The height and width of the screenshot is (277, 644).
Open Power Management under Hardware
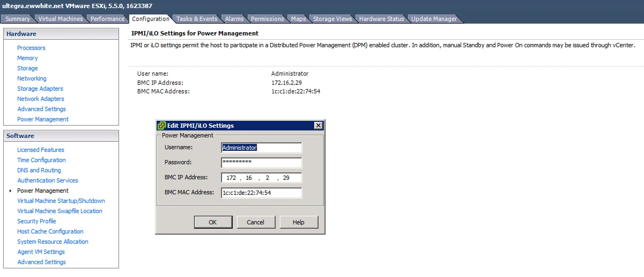(43, 119)
